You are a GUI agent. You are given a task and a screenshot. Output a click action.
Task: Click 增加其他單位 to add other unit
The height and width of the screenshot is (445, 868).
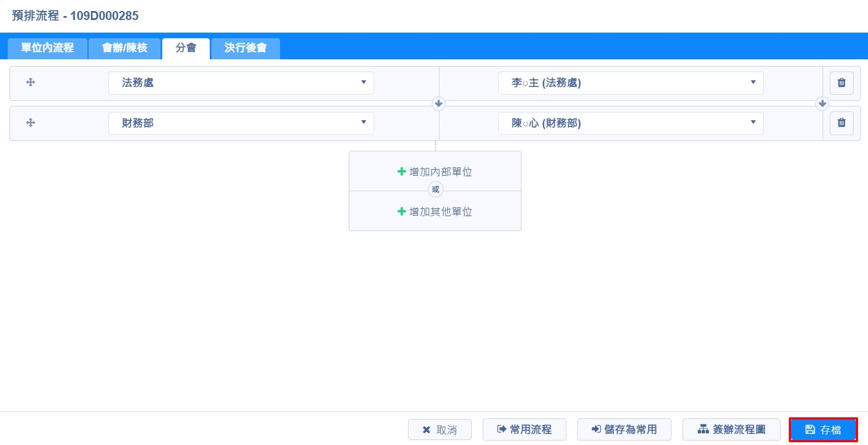click(435, 212)
